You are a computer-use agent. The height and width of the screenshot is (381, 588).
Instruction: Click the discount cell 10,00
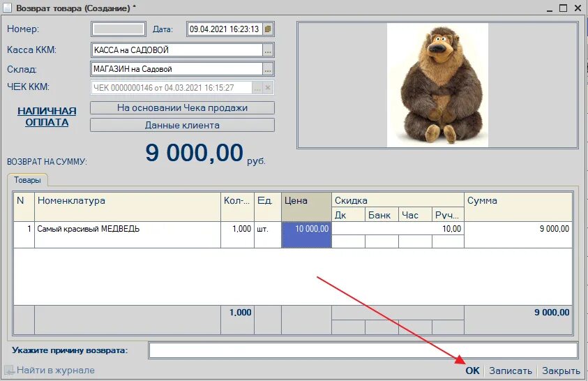coord(398,228)
